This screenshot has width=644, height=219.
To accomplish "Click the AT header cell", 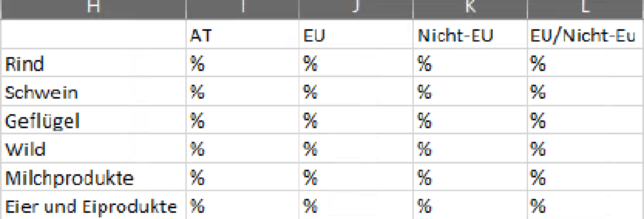I will tap(243, 35).
